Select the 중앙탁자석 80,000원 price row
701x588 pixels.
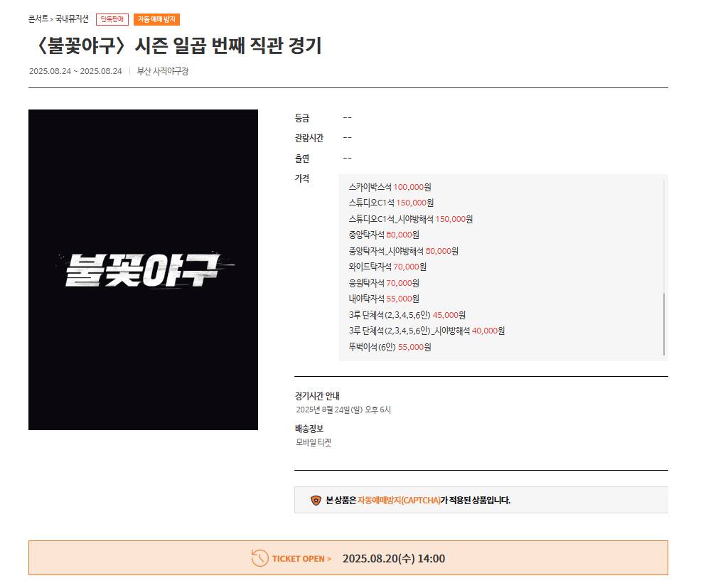click(x=383, y=235)
